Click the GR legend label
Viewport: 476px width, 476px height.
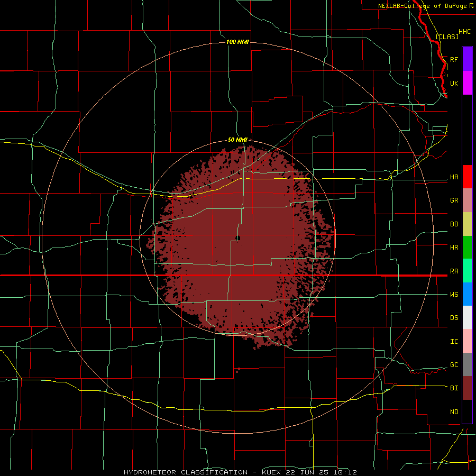click(x=454, y=200)
